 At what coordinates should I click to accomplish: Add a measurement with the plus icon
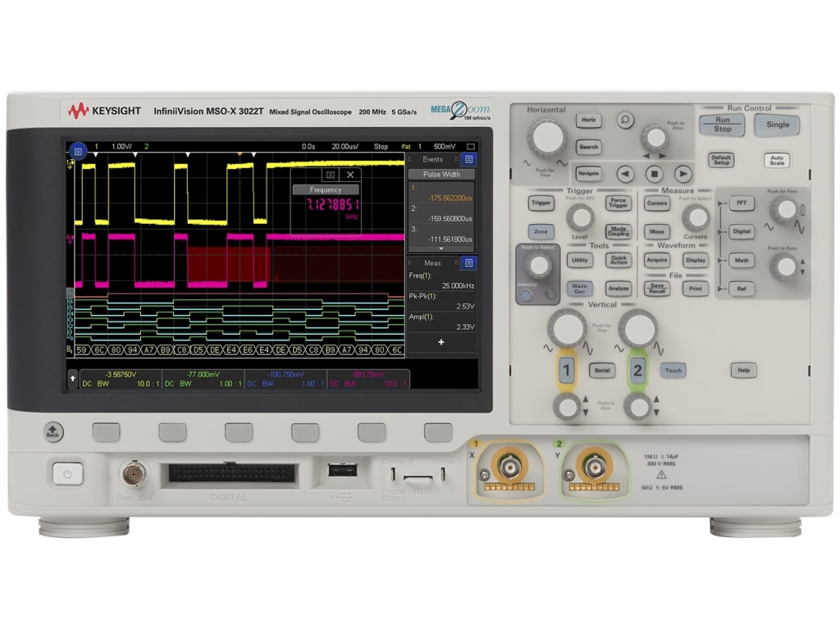[441, 342]
